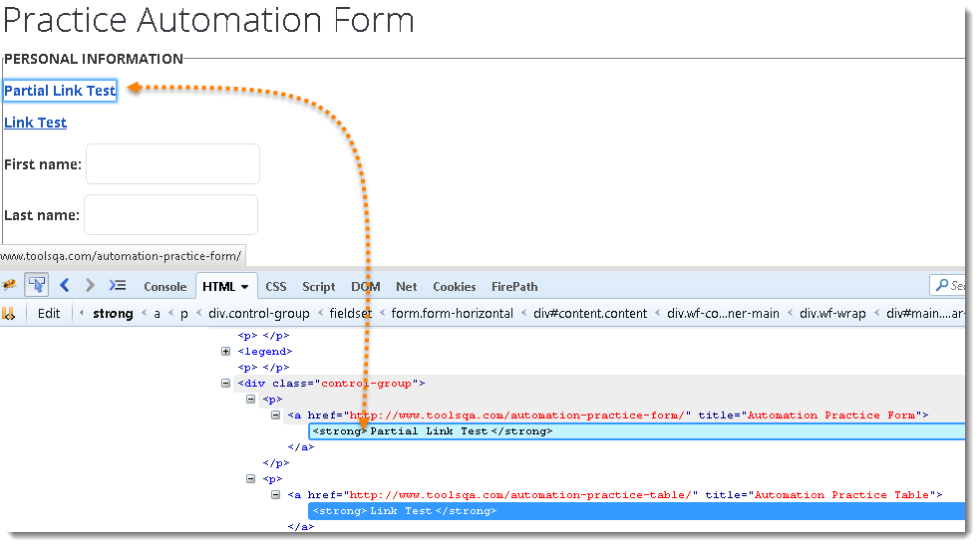Switch to the Console tab
The height and width of the screenshot is (547, 980).
(165, 287)
